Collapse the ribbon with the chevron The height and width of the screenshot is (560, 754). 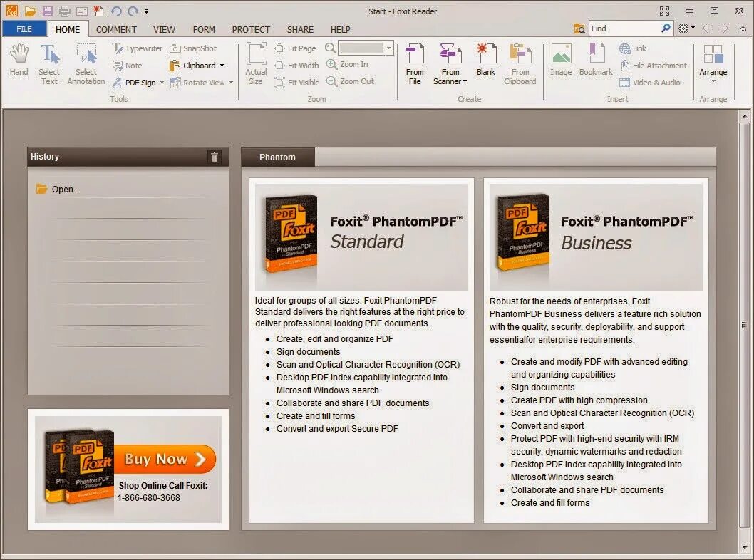coord(743,28)
